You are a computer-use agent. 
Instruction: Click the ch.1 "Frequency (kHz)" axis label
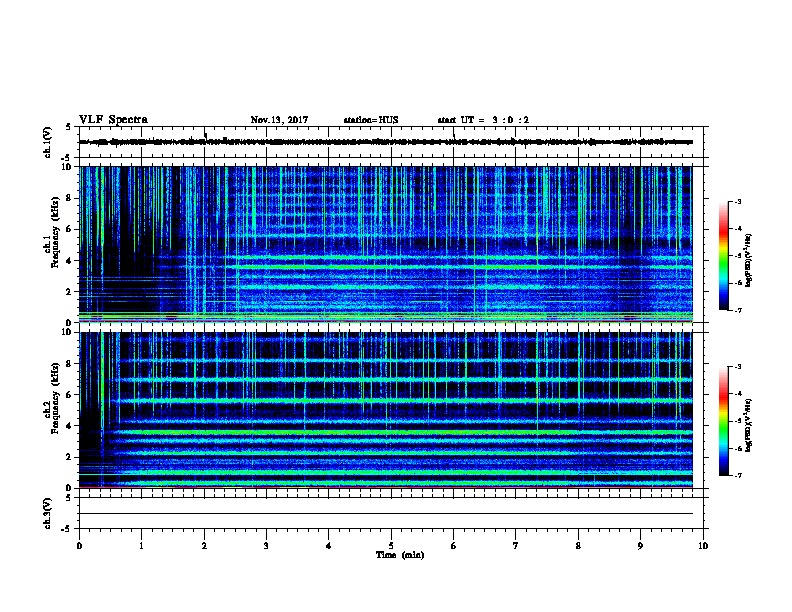pyautogui.click(x=55, y=232)
